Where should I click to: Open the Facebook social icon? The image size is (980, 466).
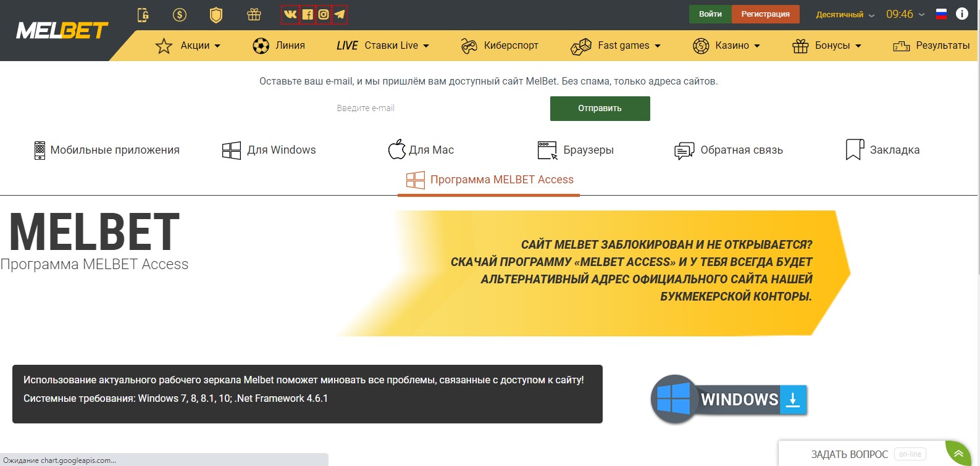[307, 14]
